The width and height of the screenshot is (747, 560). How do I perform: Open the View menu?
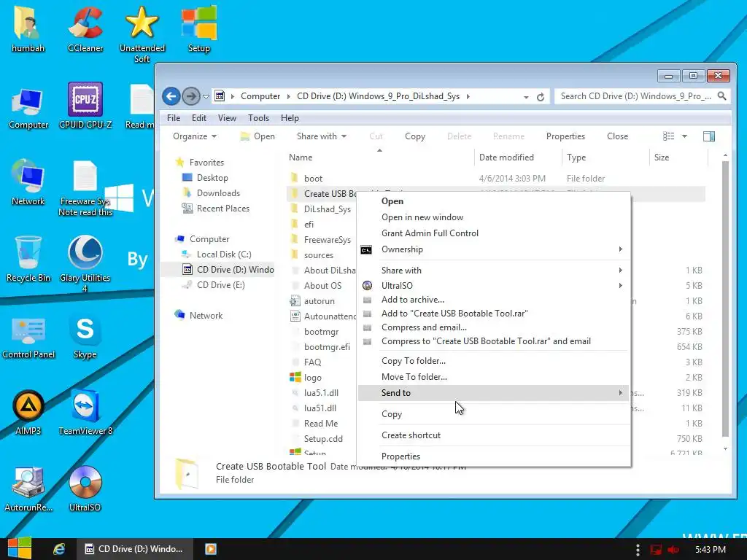pyautogui.click(x=227, y=118)
